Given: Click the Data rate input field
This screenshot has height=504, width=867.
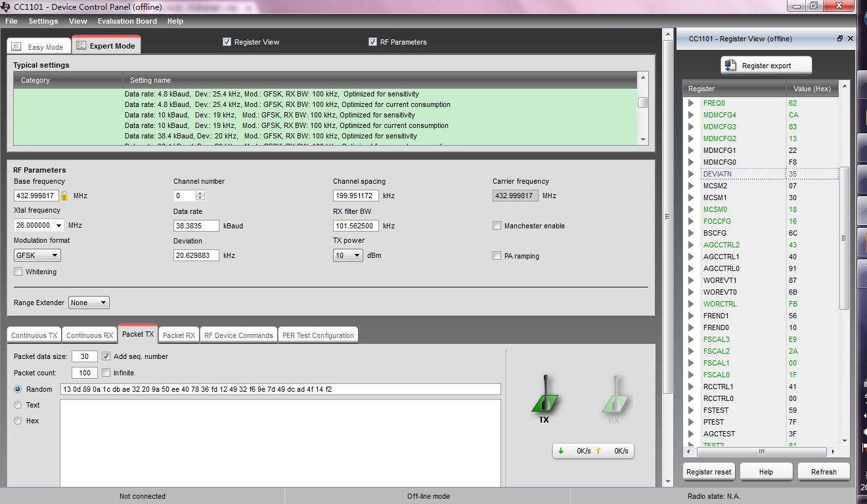Looking at the screenshot, I should click(x=196, y=226).
